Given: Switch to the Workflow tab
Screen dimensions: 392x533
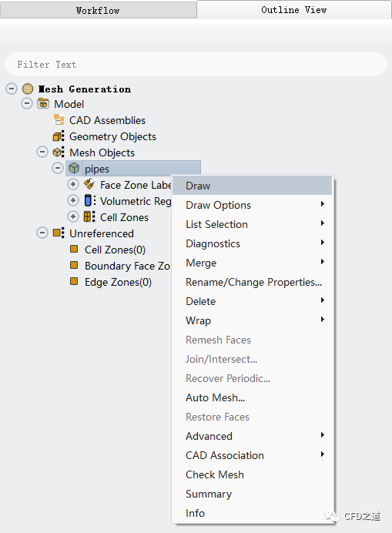Looking at the screenshot, I should [x=99, y=11].
